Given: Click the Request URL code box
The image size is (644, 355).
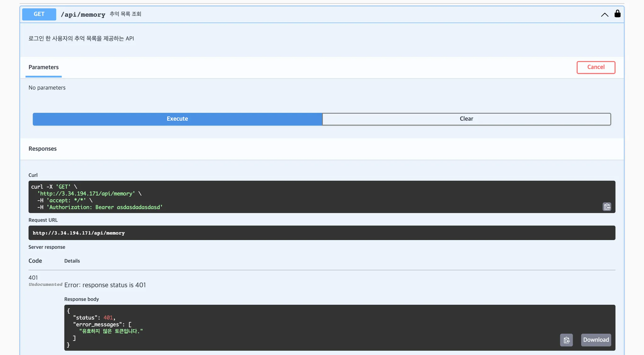Looking at the screenshot, I should [x=321, y=233].
